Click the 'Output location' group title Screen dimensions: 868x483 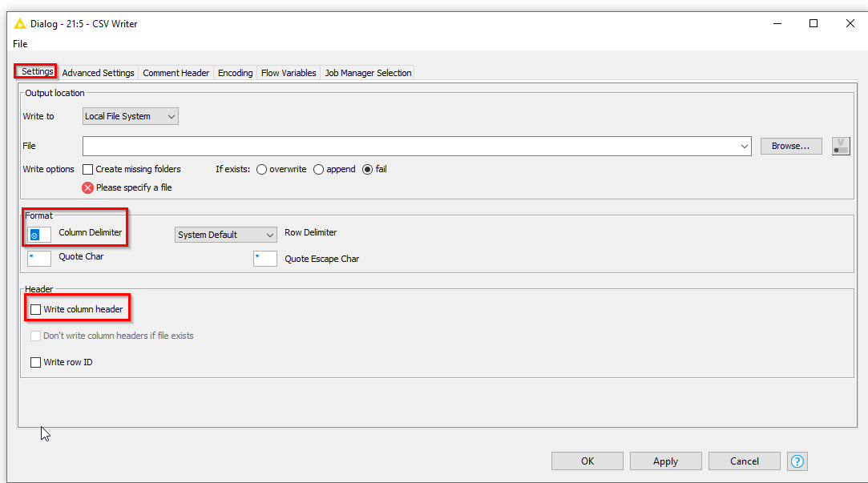[x=55, y=93]
